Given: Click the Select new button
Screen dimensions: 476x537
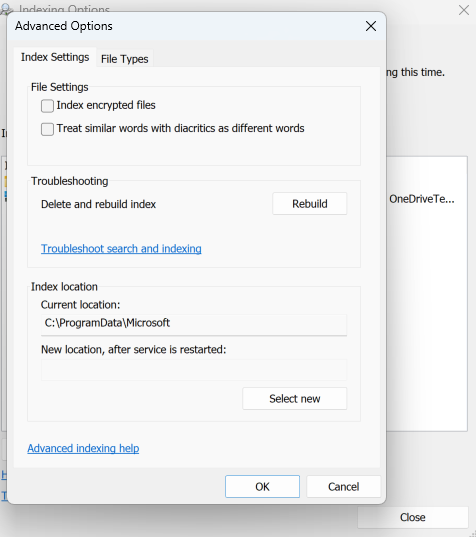Looking at the screenshot, I should [x=295, y=399].
